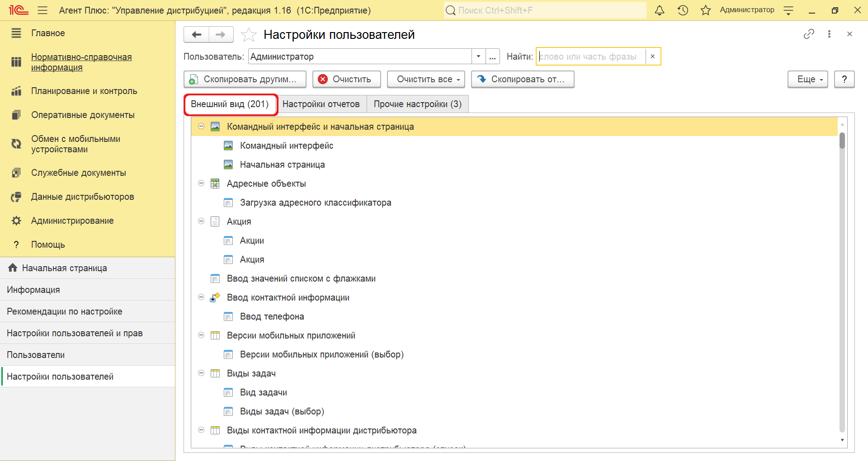Click the Администрирование gear icon
Viewport: 868px width, 461px height.
[16, 221]
